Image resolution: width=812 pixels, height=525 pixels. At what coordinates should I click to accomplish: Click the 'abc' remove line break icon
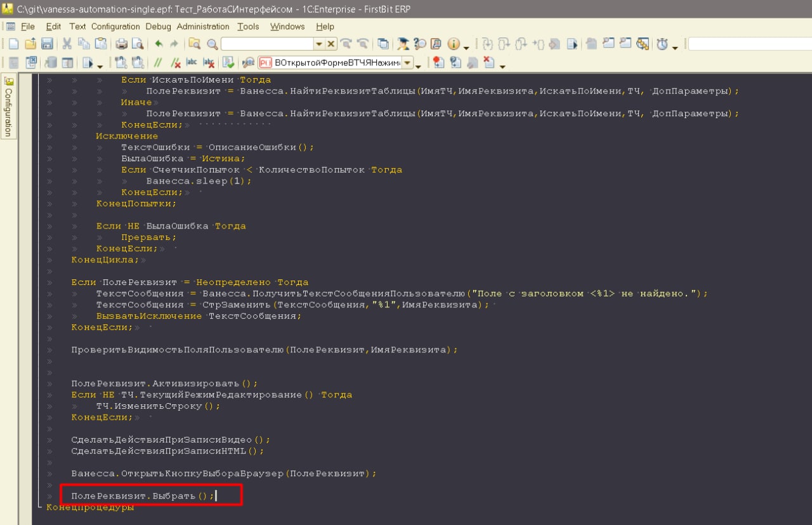[x=209, y=62]
